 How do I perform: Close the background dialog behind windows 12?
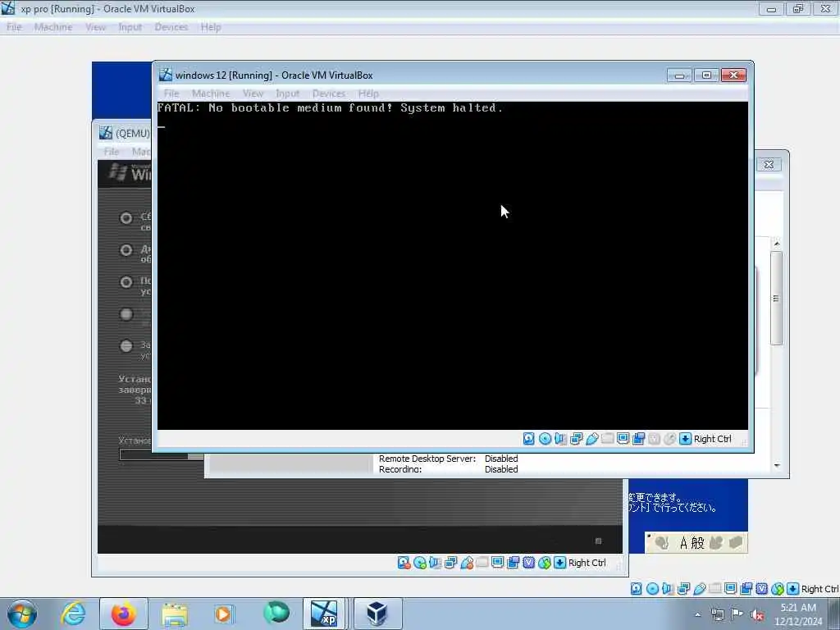click(769, 164)
